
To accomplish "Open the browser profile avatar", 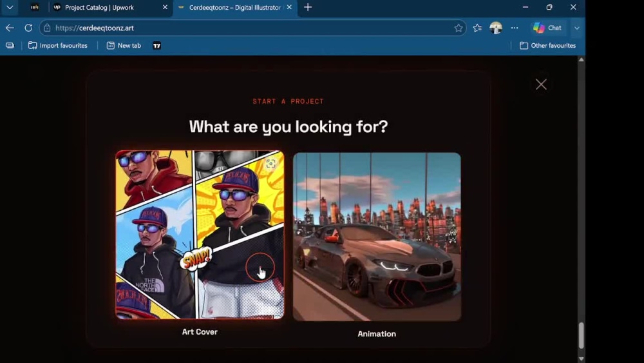I will coord(496,28).
